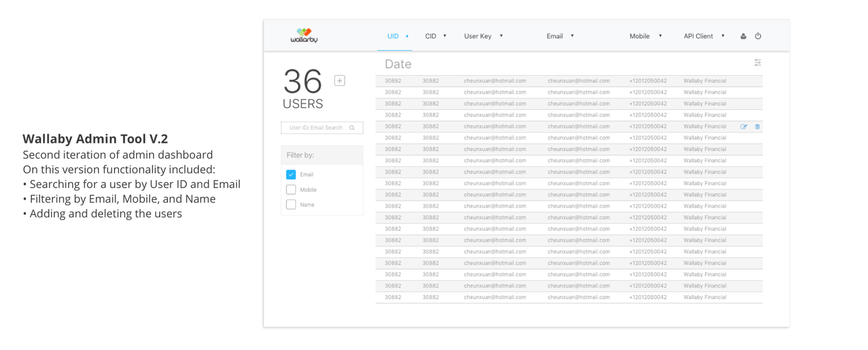868x350 pixels.
Task: Click the edit icon on highlighted row
Action: tap(744, 127)
